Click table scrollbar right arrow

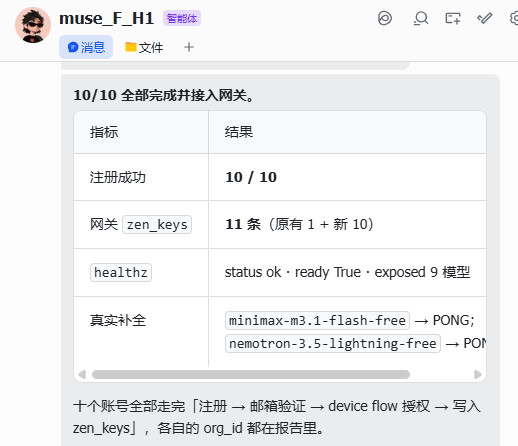coord(478,374)
